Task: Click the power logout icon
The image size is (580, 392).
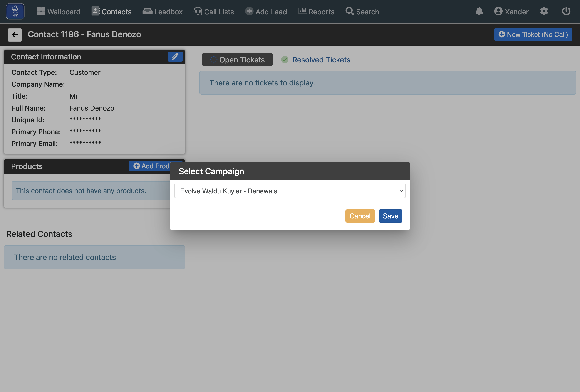Action: [x=566, y=12]
